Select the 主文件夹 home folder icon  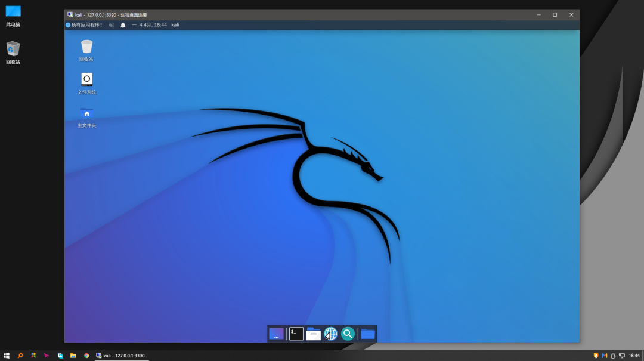[x=86, y=117]
